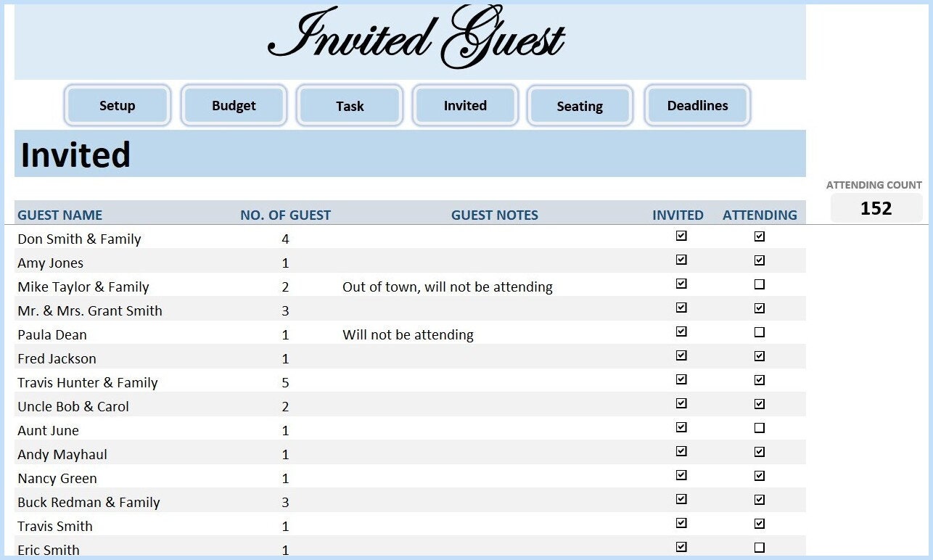Viewport: 933px width, 560px height.
Task: Check the Attending box for Aunt June
Action: pos(760,428)
